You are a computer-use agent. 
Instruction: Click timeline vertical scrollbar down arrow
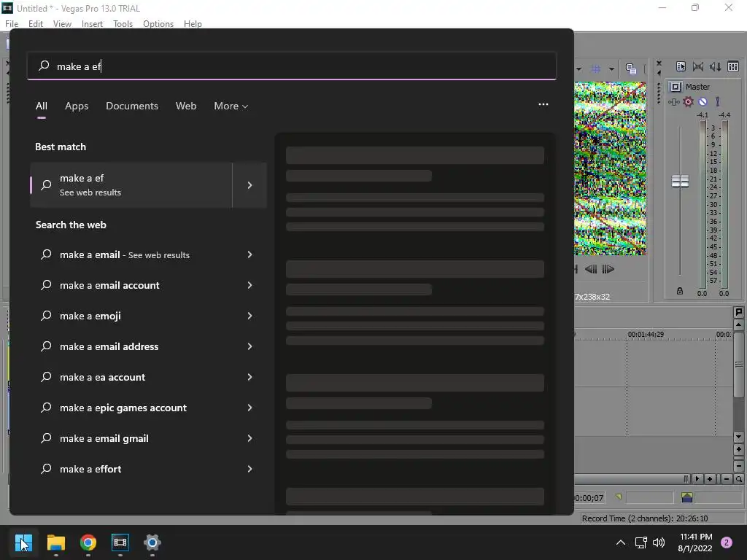pyautogui.click(x=738, y=437)
